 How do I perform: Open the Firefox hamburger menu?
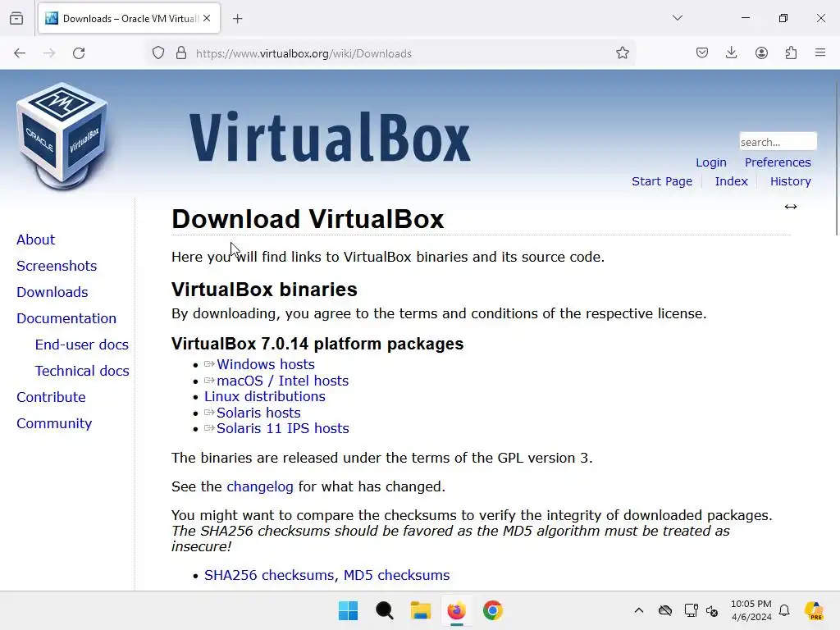[820, 52]
